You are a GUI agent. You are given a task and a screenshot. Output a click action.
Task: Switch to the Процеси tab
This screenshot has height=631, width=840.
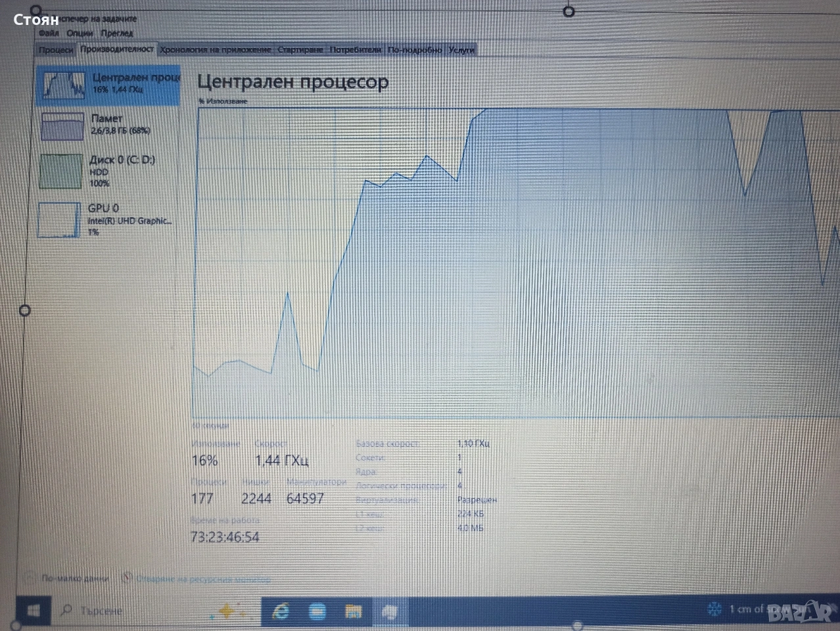pos(56,50)
